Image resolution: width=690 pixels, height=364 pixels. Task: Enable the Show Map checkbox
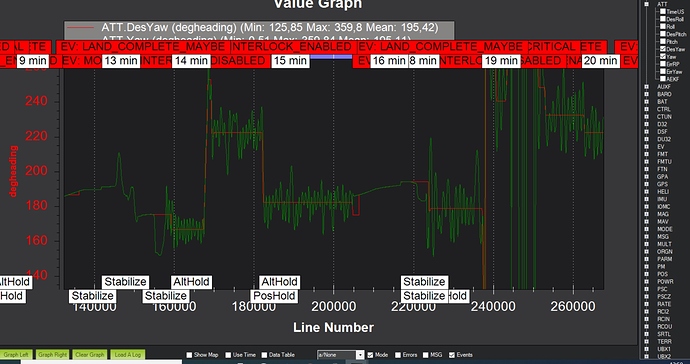189,355
